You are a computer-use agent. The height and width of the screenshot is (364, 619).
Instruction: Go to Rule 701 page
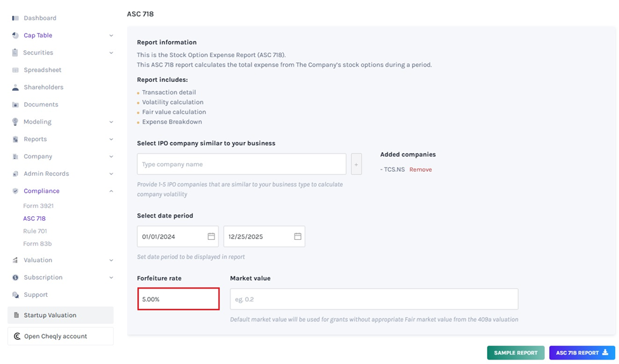(x=35, y=231)
